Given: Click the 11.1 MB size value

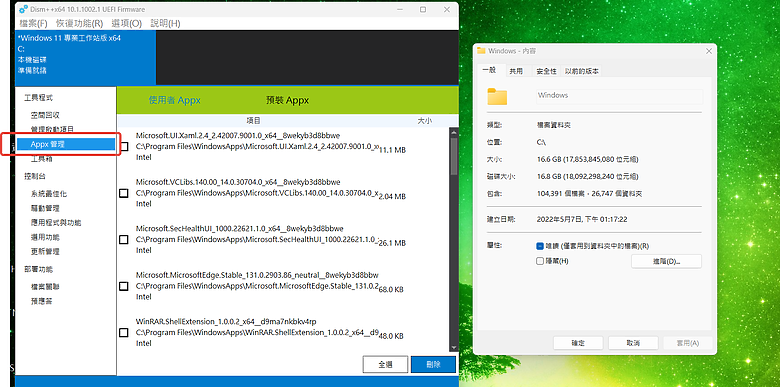Looking at the screenshot, I should pyautogui.click(x=392, y=150).
